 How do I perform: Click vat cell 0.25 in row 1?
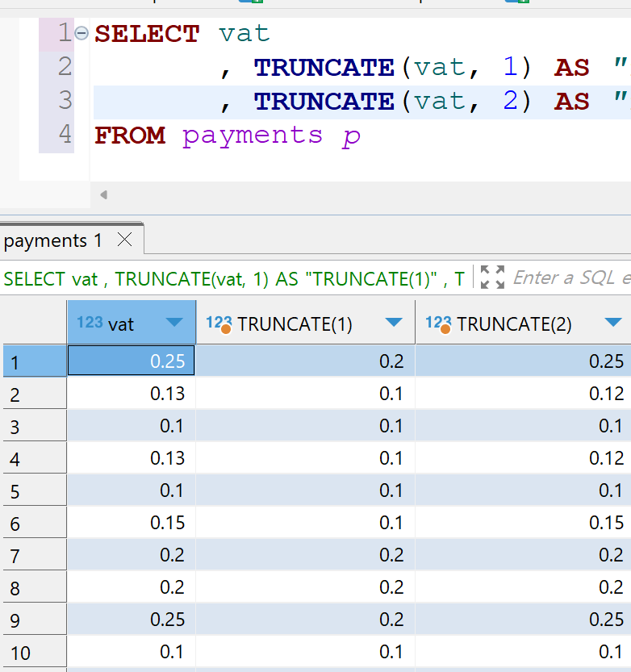pyautogui.click(x=132, y=361)
